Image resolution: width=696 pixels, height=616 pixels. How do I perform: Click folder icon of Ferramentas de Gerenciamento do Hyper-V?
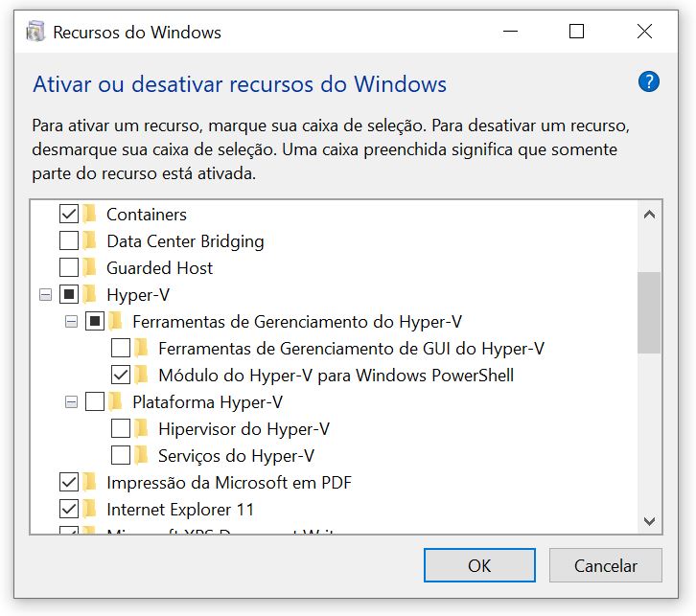(x=115, y=321)
